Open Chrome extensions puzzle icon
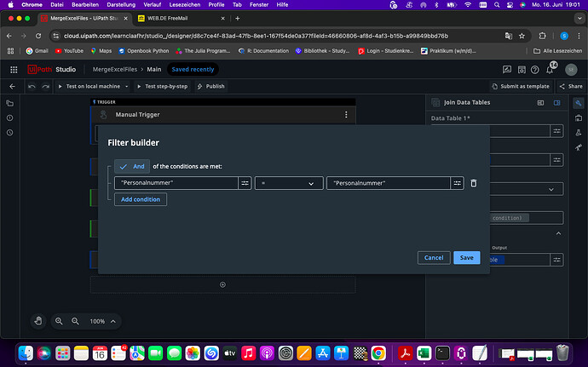The image size is (588, 367). (542, 36)
